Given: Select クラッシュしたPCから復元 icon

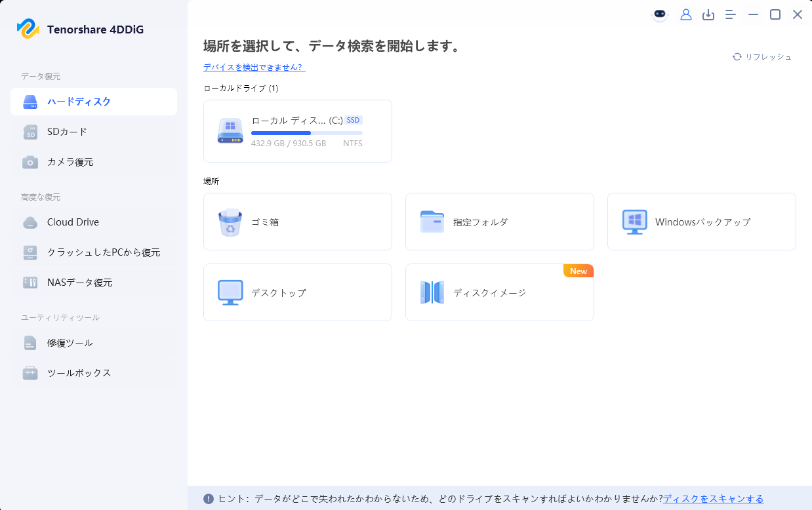Looking at the screenshot, I should point(30,252).
